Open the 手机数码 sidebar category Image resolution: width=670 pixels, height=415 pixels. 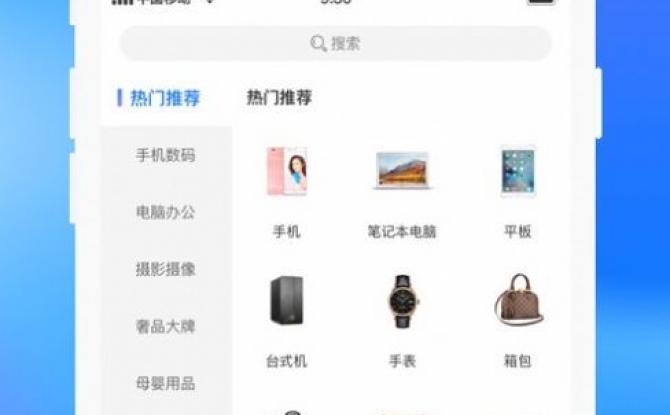coord(166,155)
